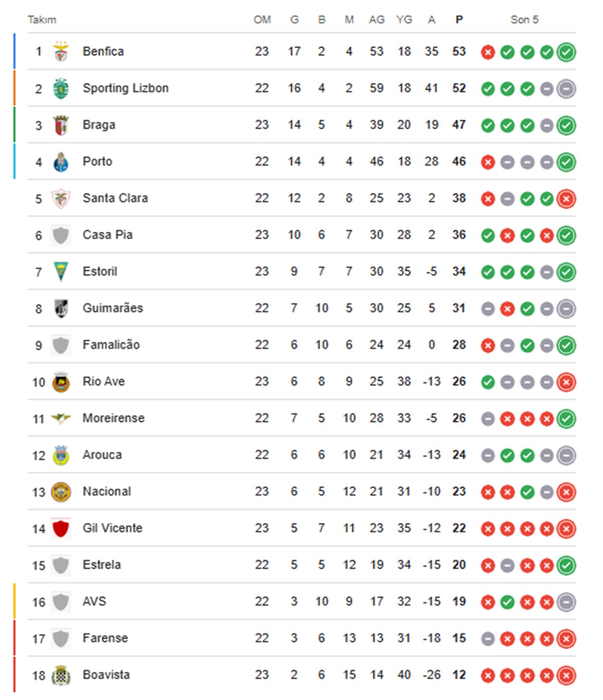Click the Takım column header
The image size is (603, 700).
point(42,20)
